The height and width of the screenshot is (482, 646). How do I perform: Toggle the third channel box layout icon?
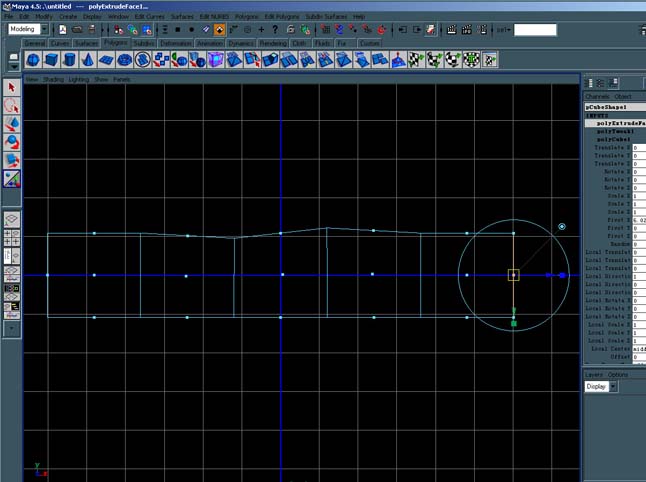click(x=613, y=83)
